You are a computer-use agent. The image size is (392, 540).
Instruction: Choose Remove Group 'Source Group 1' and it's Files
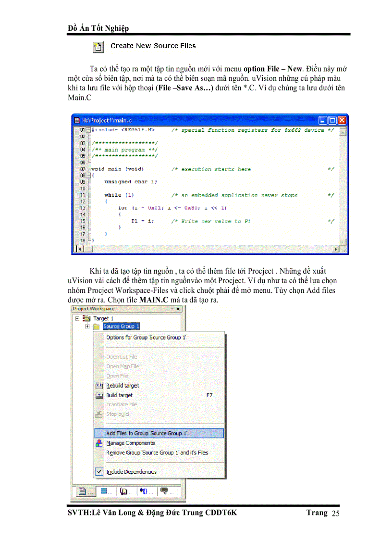[157, 452]
